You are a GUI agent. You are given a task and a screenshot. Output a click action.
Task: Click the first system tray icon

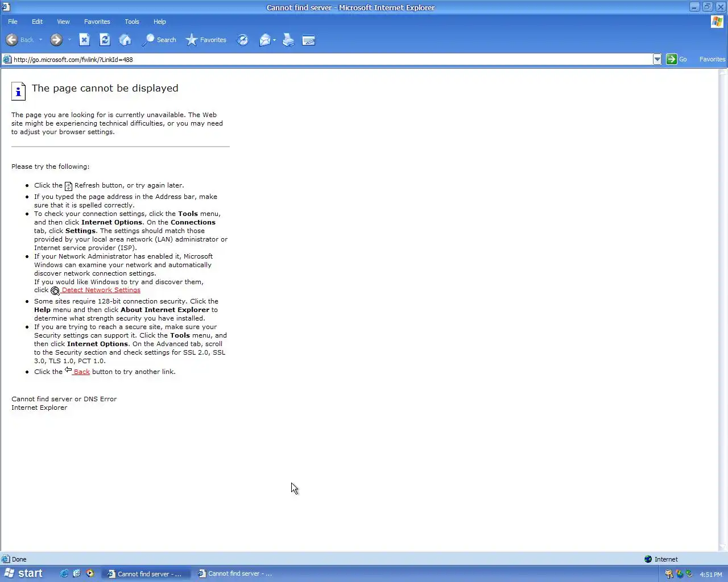[669, 574]
